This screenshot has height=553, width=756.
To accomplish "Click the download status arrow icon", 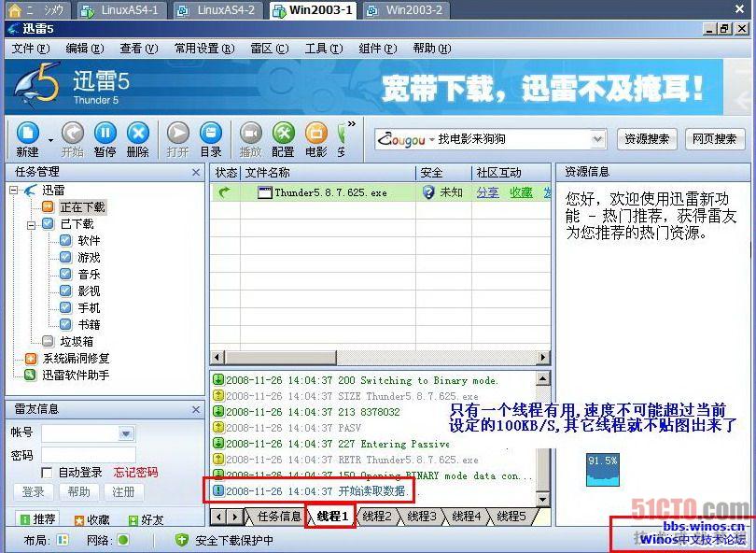I will [x=225, y=192].
